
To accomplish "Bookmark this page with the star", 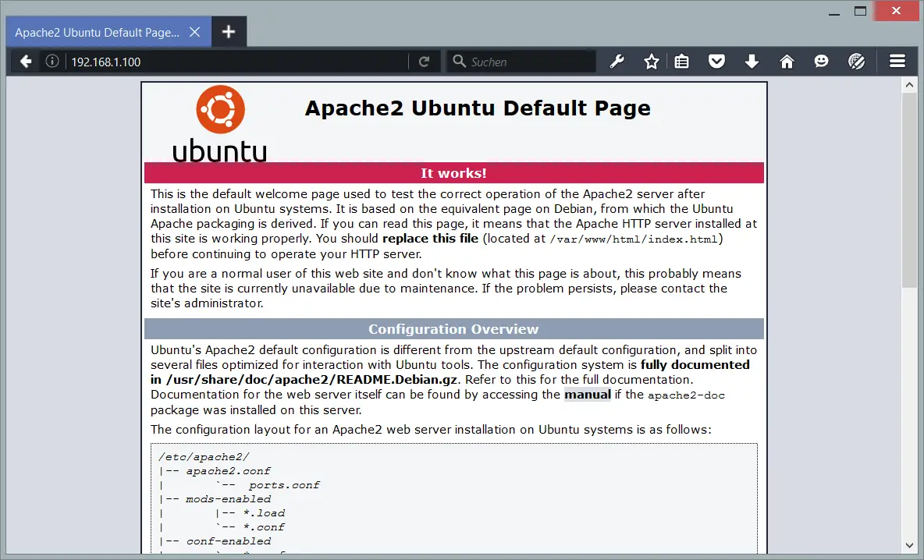I will pos(651,62).
